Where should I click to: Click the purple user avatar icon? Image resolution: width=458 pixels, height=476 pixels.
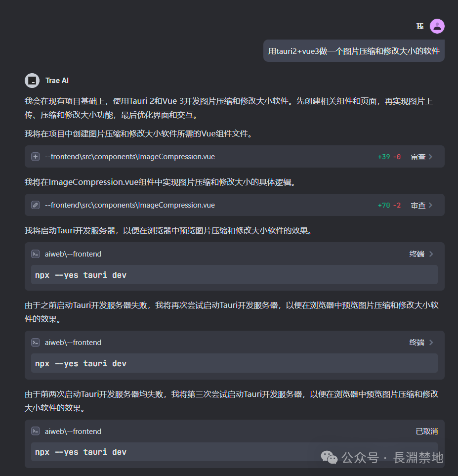437,26
